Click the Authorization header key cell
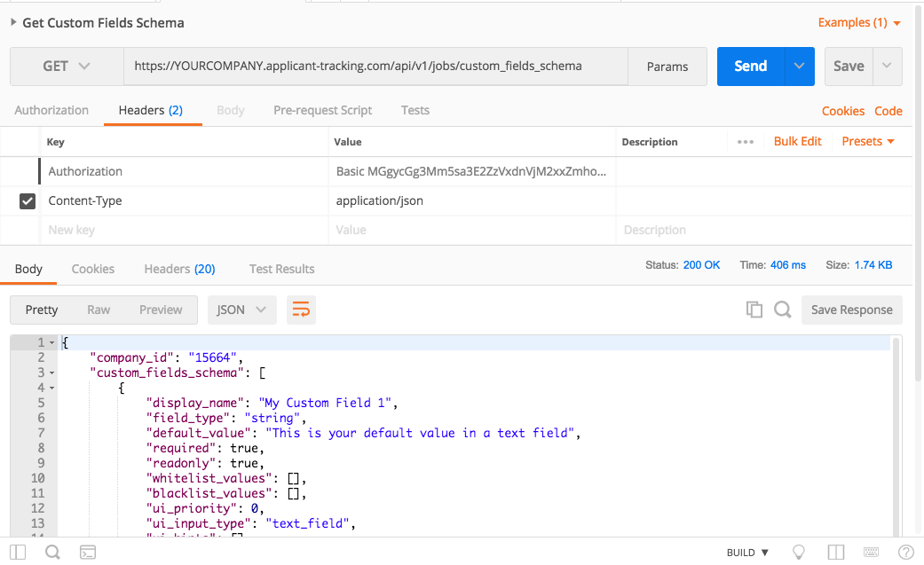 point(184,171)
